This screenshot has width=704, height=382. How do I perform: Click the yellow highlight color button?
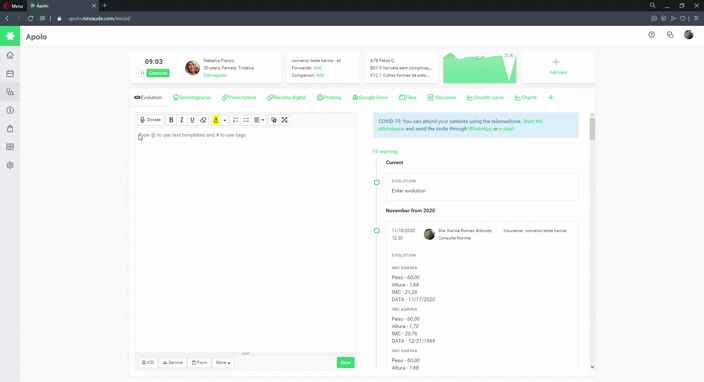click(x=216, y=120)
